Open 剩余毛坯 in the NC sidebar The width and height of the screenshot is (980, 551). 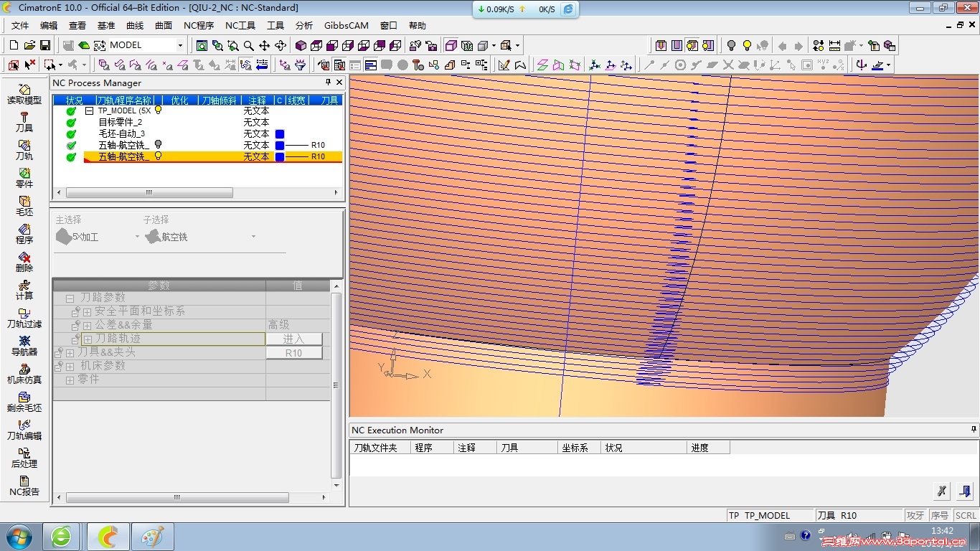tap(24, 402)
